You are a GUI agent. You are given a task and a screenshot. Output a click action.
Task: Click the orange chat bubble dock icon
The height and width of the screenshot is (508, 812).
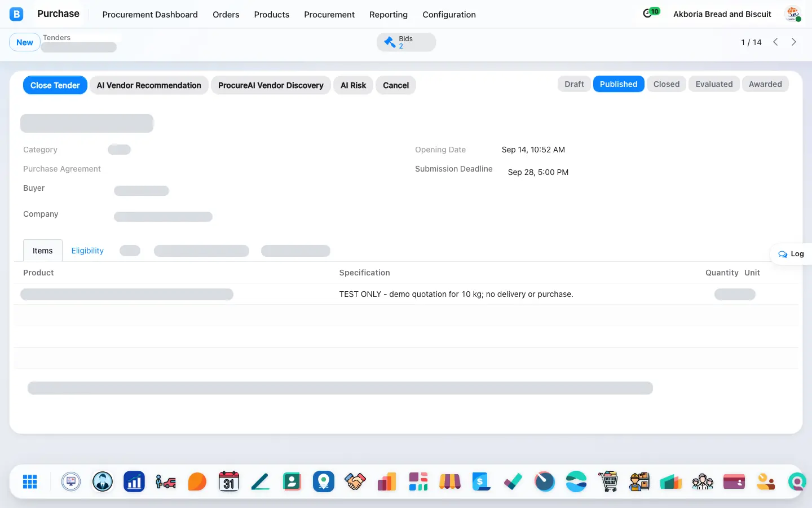pyautogui.click(x=197, y=481)
